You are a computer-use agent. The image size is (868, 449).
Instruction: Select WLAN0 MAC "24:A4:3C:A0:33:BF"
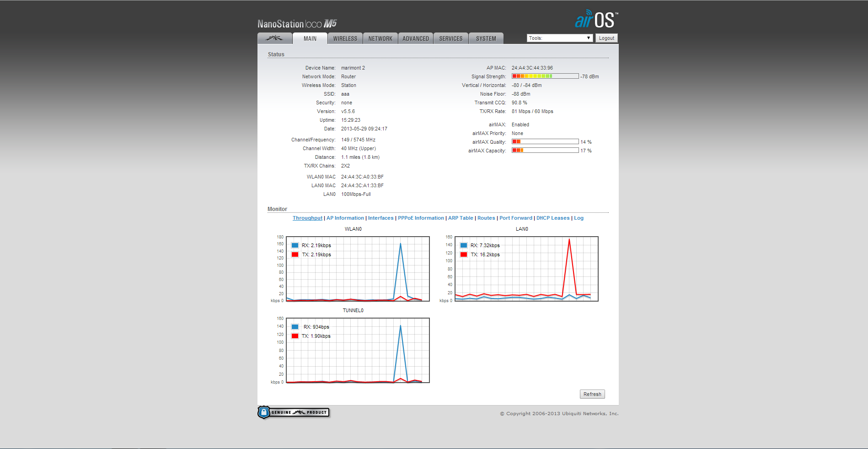(x=362, y=177)
